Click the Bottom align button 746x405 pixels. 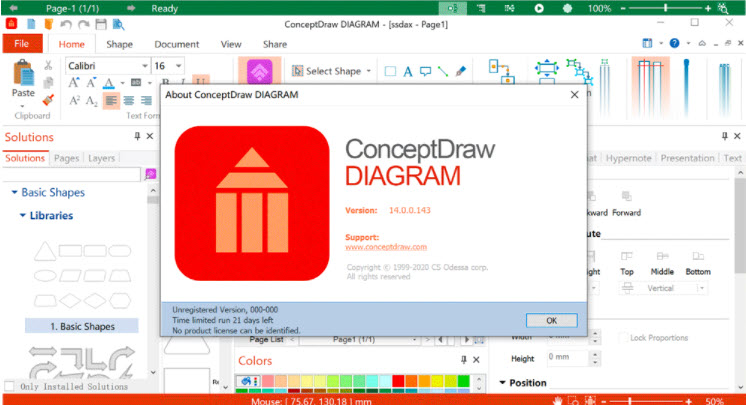coord(697,264)
